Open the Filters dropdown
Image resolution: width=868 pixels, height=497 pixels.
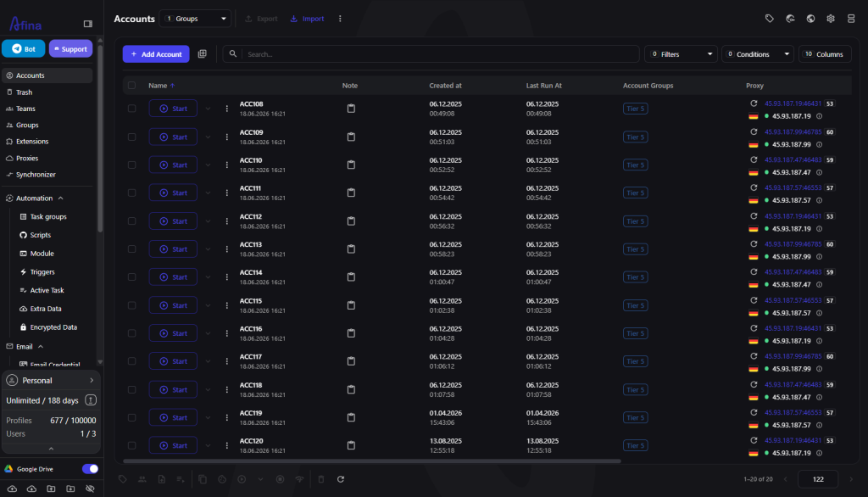[x=681, y=53]
